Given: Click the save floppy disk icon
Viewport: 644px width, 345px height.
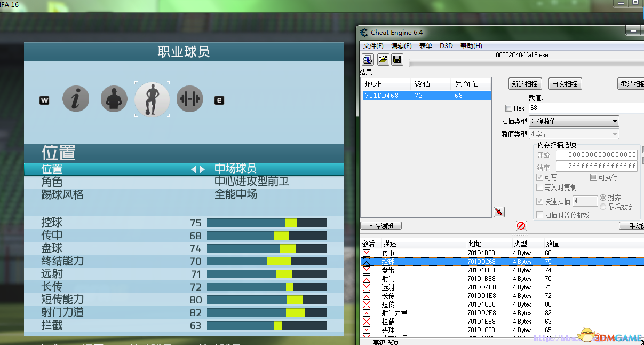Looking at the screenshot, I should pyautogui.click(x=397, y=59).
